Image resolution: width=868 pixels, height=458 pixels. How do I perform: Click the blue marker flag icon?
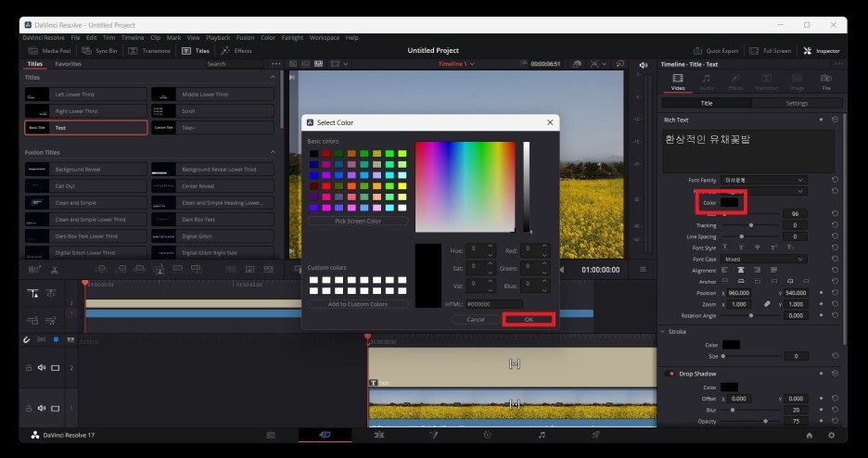click(x=56, y=339)
